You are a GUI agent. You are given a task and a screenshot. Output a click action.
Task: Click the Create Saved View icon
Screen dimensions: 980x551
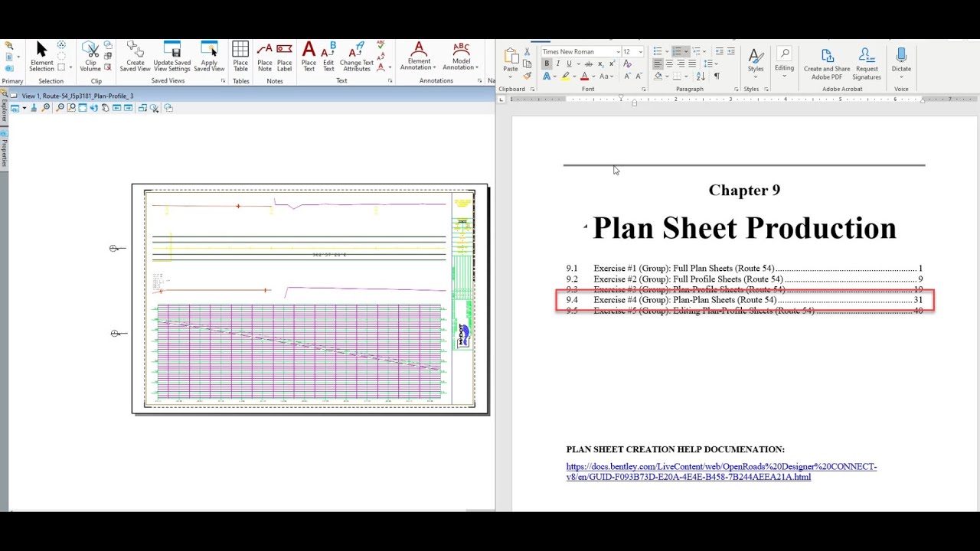[135, 56]
